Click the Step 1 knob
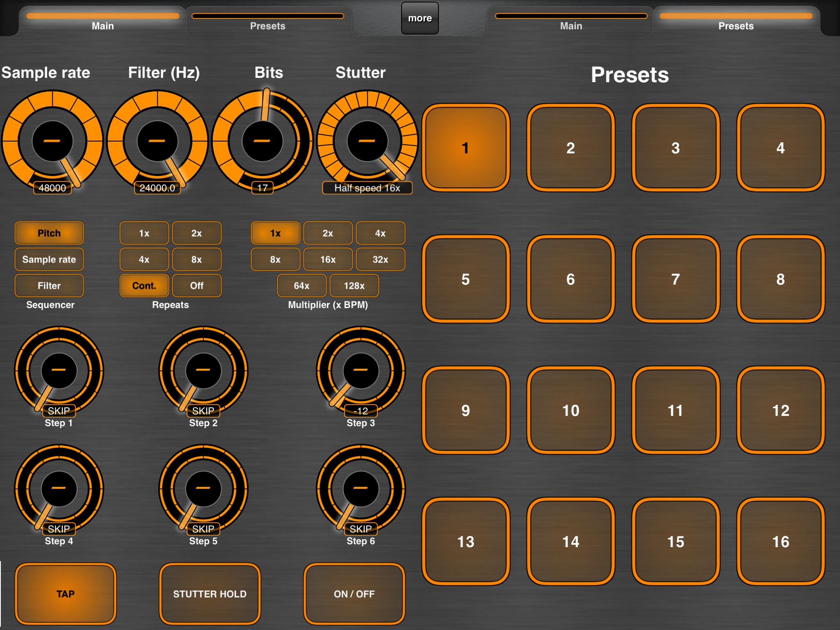This screenshot has height=630, width=840. pyautogui.click(x=59, y=371)
